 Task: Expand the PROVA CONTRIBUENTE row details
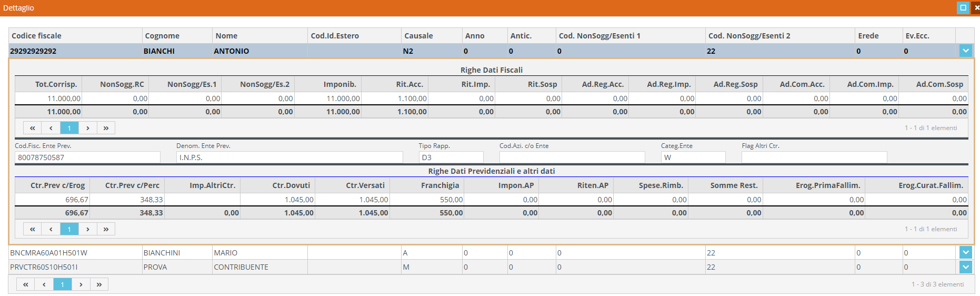[x=965, y=267]
